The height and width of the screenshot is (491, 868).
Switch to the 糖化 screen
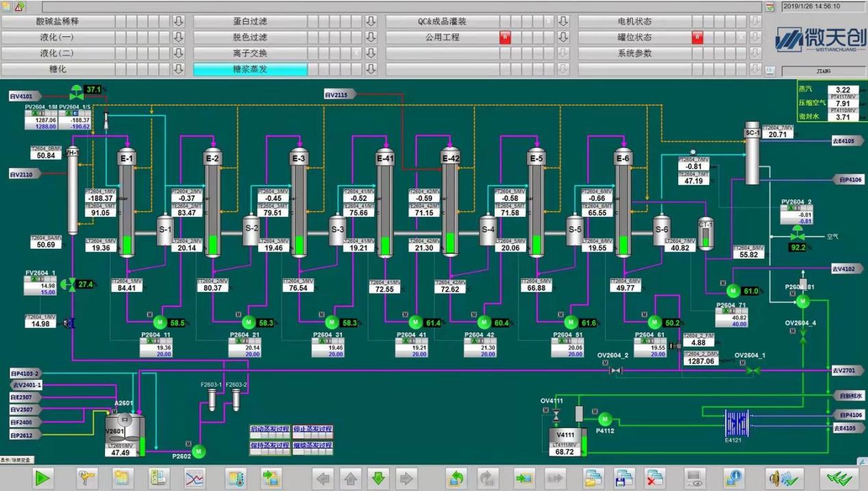(58, 69)
